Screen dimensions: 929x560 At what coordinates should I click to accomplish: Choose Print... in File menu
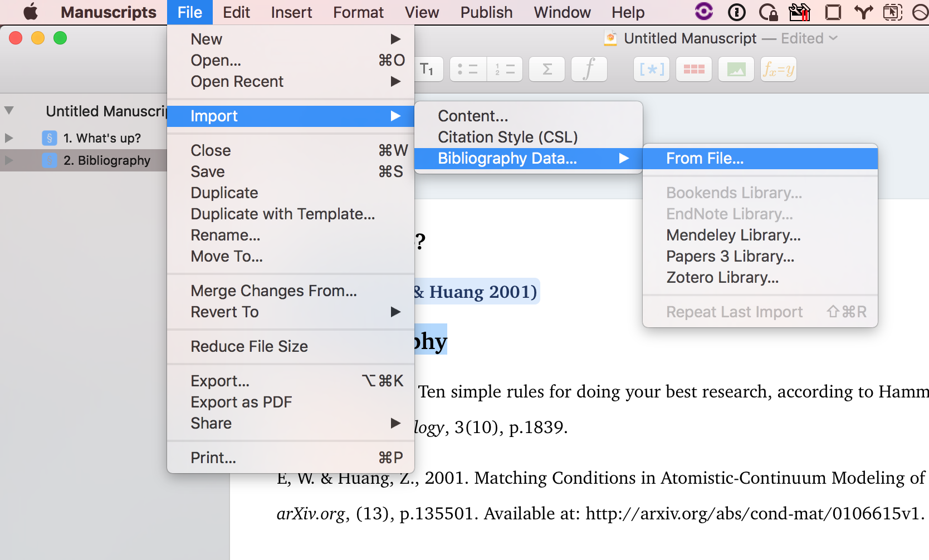pyautogui.click(x=291, y=458)
